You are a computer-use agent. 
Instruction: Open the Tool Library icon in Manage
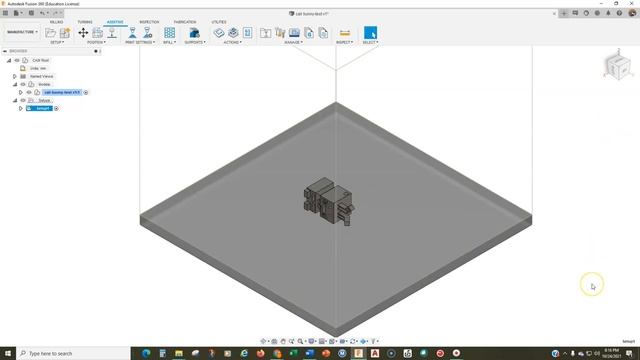tap(280, 33)
